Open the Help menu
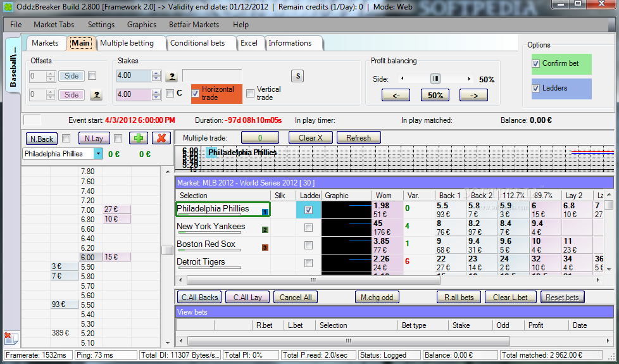619x364 pixels. (241, 25)
